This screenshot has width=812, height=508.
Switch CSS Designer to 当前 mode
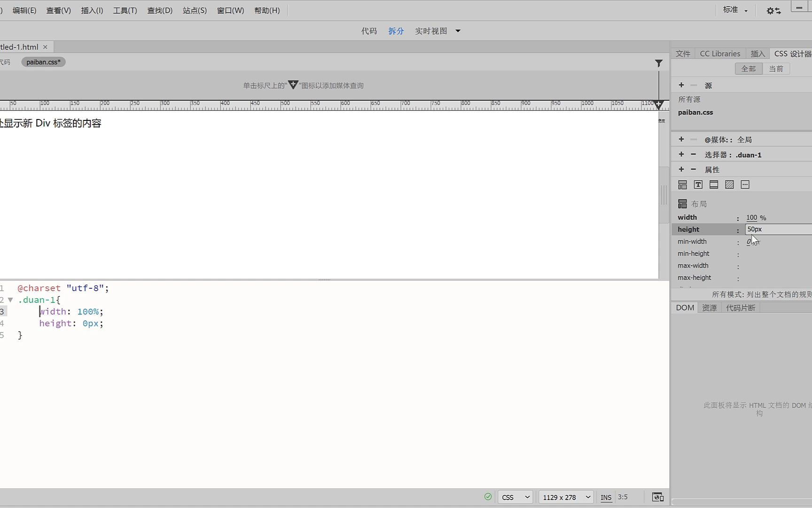(776, 69)
